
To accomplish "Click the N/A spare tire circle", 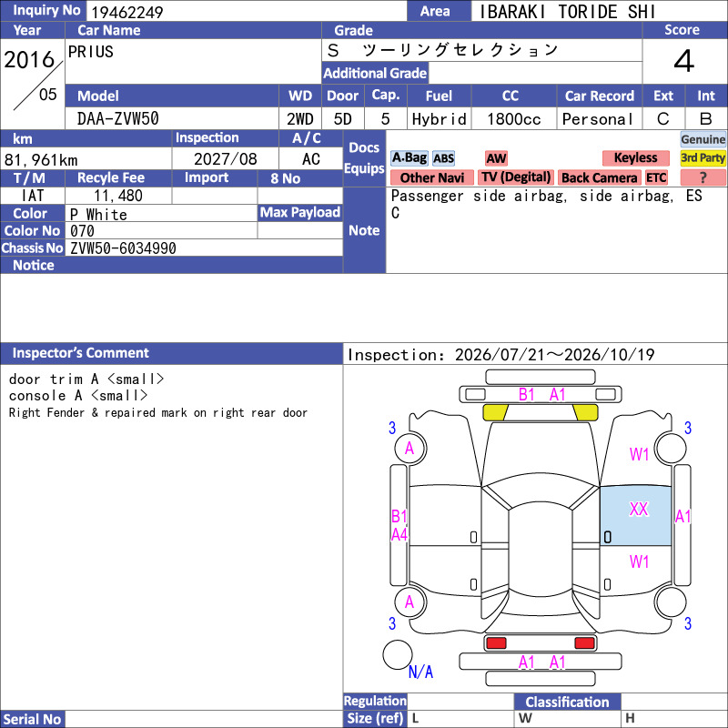I will (x=398, y=654).
